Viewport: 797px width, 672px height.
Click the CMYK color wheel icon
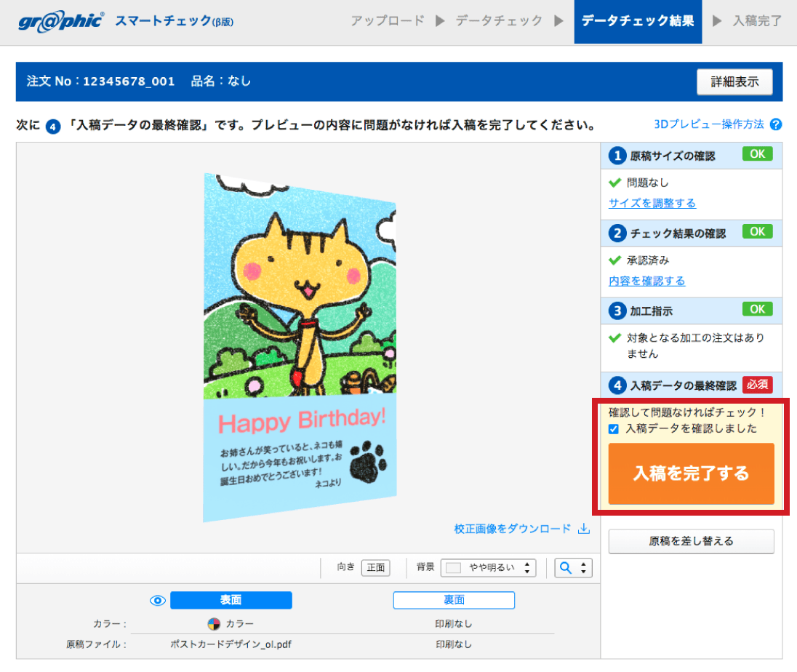(214, 624)
